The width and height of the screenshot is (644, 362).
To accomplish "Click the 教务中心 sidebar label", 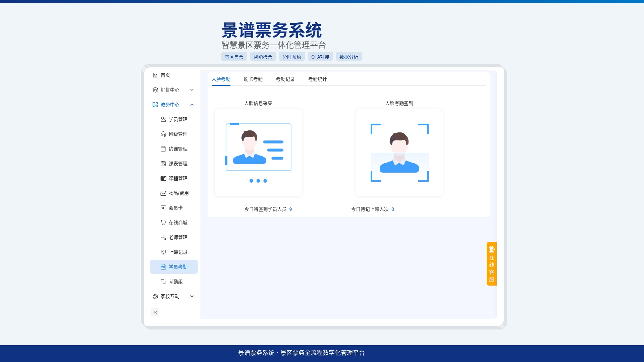I will [170, 105].
